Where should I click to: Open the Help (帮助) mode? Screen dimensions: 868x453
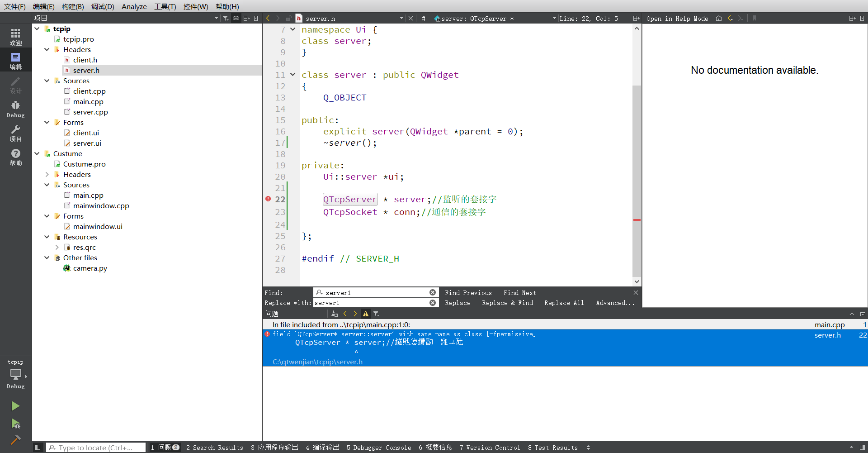(15, 157)
